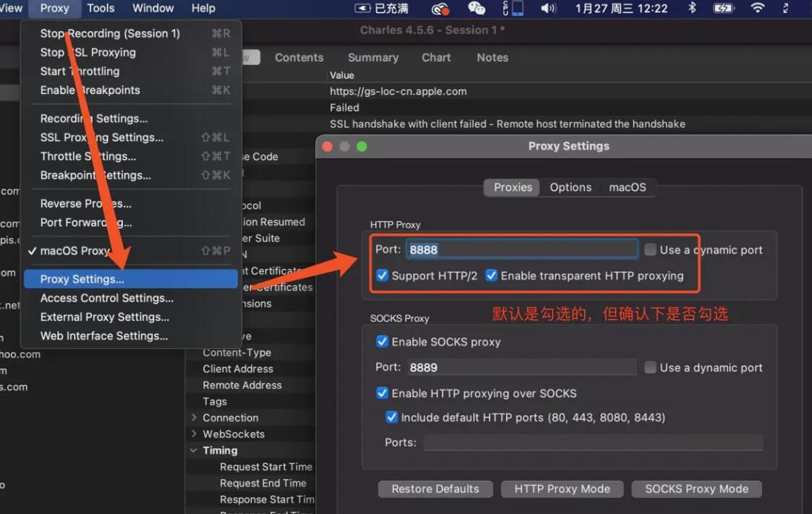Open the Help menu

tap(203, 8)
